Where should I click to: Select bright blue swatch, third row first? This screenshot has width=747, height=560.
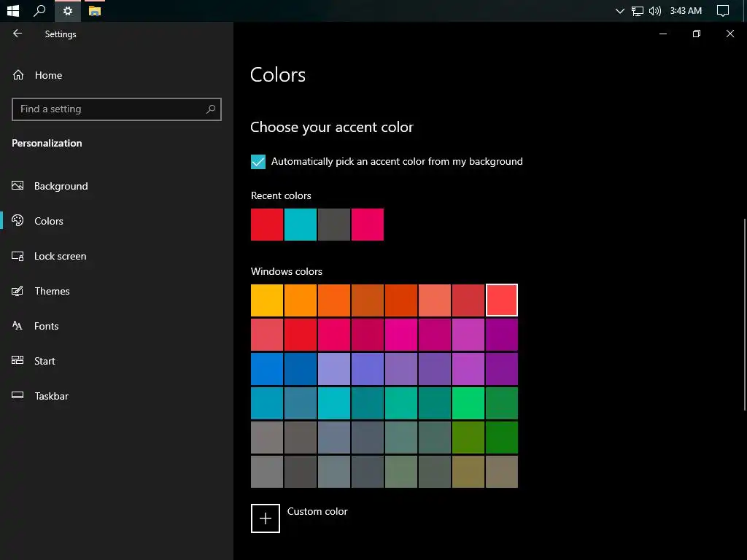coord(267,369)
